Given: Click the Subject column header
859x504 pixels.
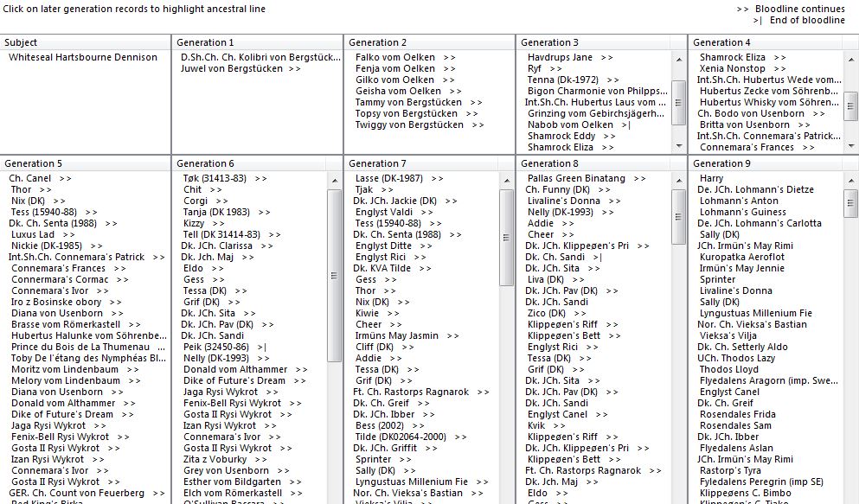Looking at the screenshot, I should (x=86, y=42).
